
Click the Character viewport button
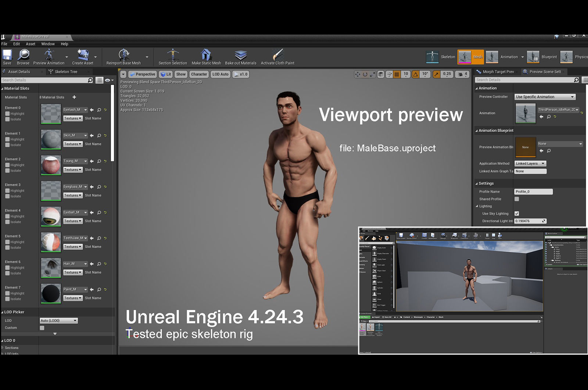click(199, 74)
